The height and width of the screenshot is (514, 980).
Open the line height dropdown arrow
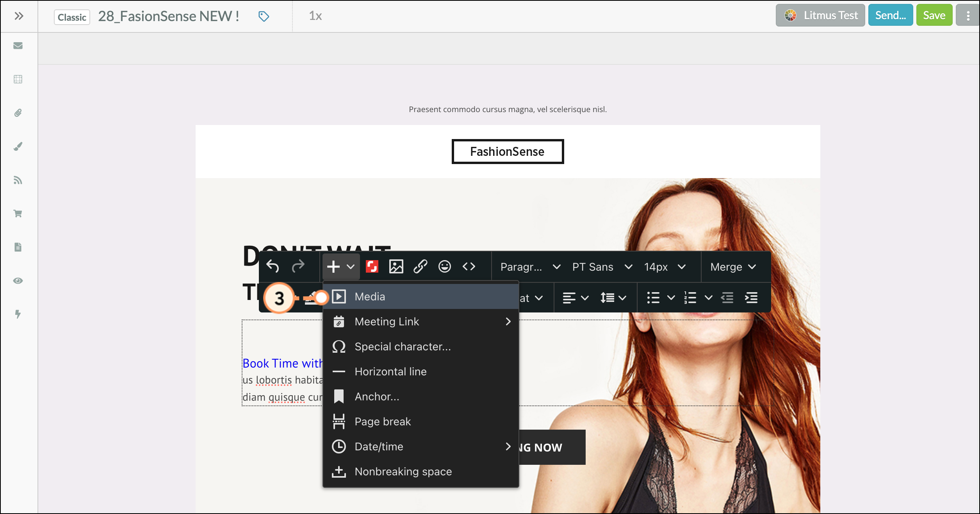tap(623, 298)
